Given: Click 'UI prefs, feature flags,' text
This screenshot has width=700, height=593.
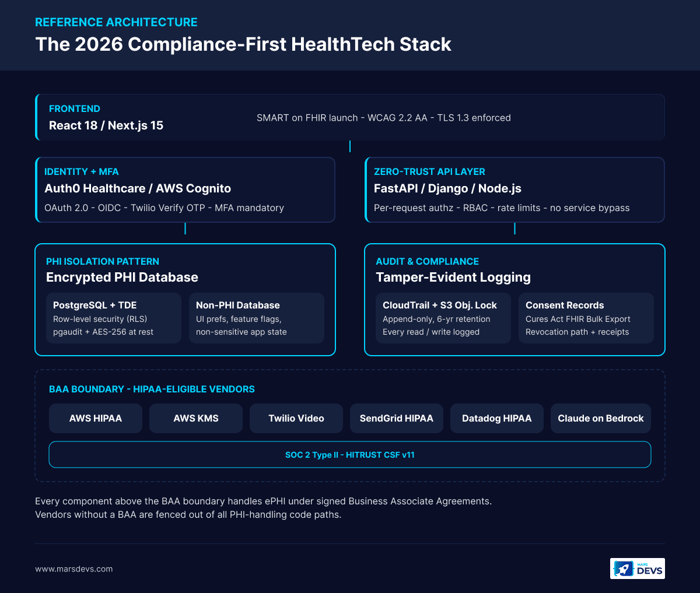Looking at the screenshot, I should tap(239, 319).
